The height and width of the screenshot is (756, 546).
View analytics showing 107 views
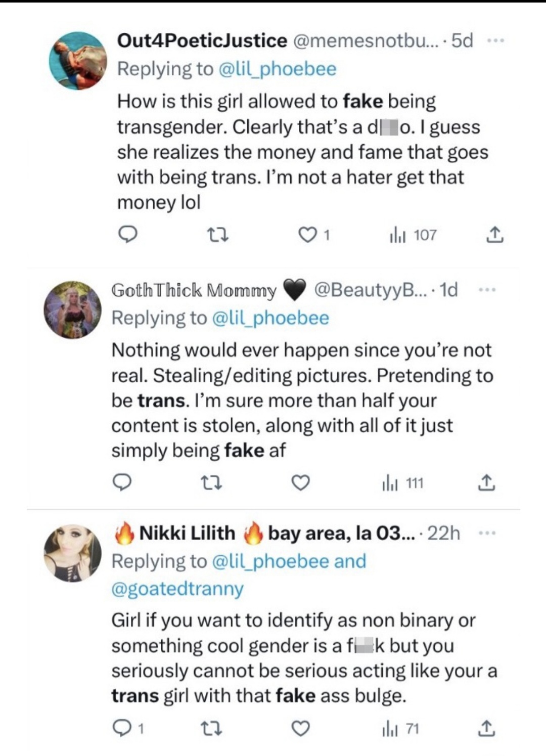(413, 235)
